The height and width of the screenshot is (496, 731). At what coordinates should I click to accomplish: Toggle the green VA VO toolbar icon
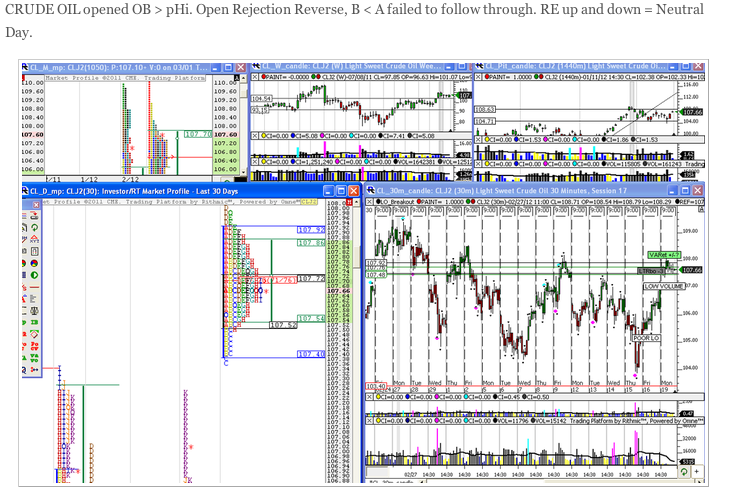click(34, 358)
